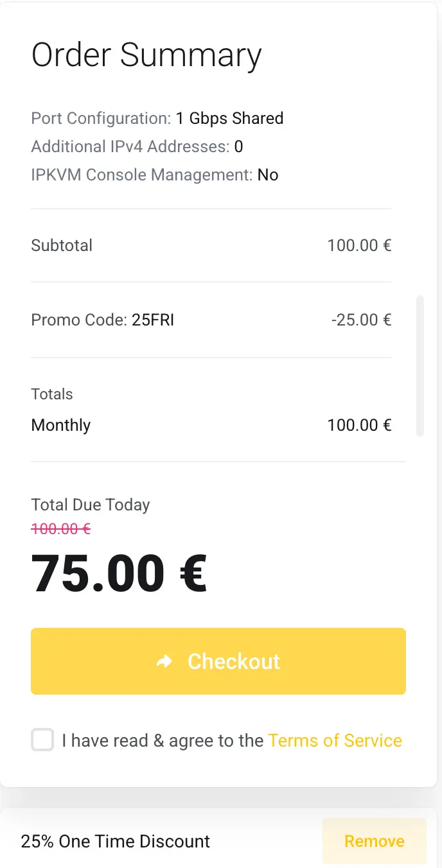Viewport: 442px width, 868px height.
Task: Click the Total Due Today label
Action: click(x=90, y=505)
